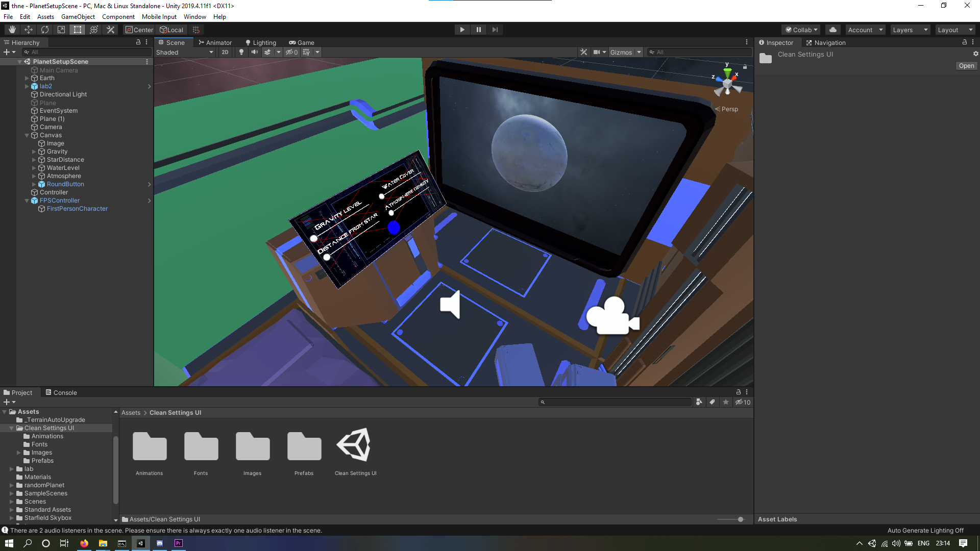Toggle scene audio mute
Viewport: 980px width, 551px height.
pos(254,52)
